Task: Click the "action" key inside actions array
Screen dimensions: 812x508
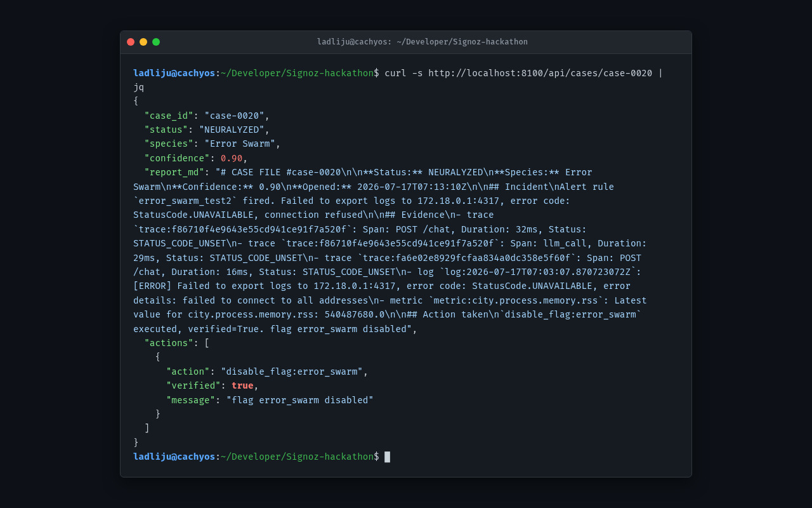Action: point(188,371)
